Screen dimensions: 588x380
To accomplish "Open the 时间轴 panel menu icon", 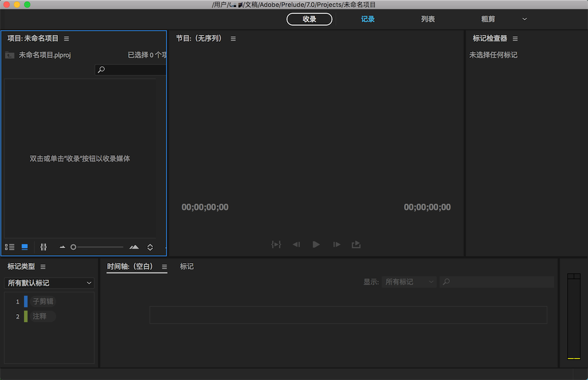I will (x=164, y=267).
